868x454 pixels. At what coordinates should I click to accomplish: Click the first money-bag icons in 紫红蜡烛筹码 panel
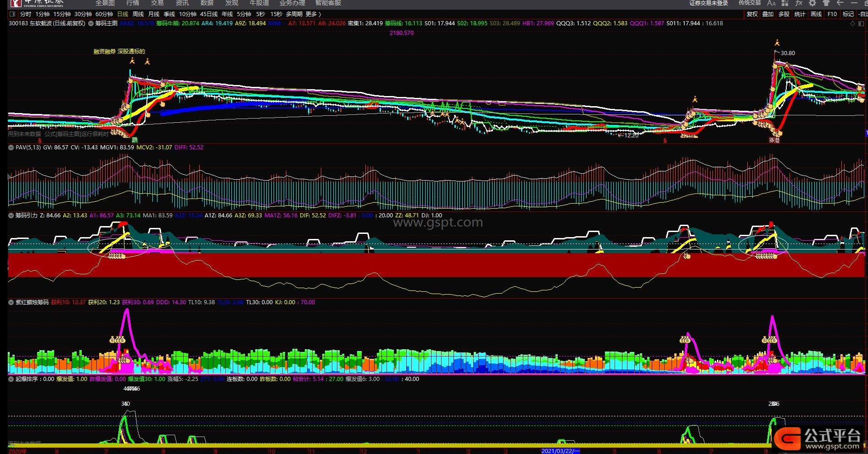118,340
